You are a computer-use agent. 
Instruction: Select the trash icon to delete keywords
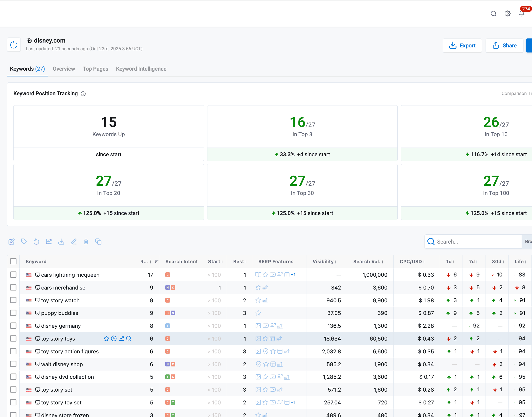click(86, 241)
